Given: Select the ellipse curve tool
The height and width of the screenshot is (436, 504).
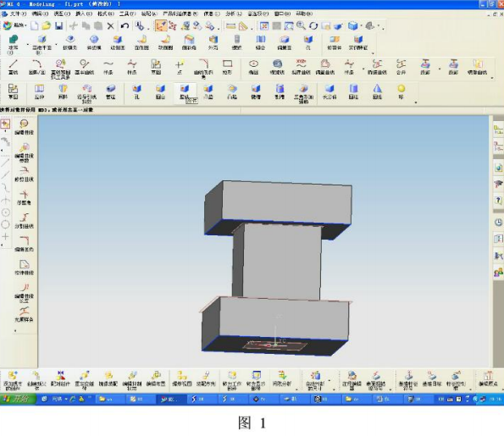Looking at the screenshot, I should 253,67.
